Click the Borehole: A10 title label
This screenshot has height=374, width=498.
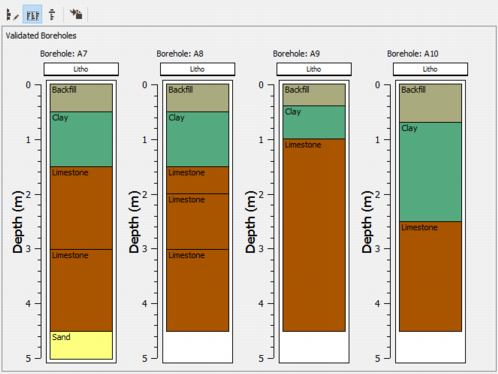(x=413, y=54)
